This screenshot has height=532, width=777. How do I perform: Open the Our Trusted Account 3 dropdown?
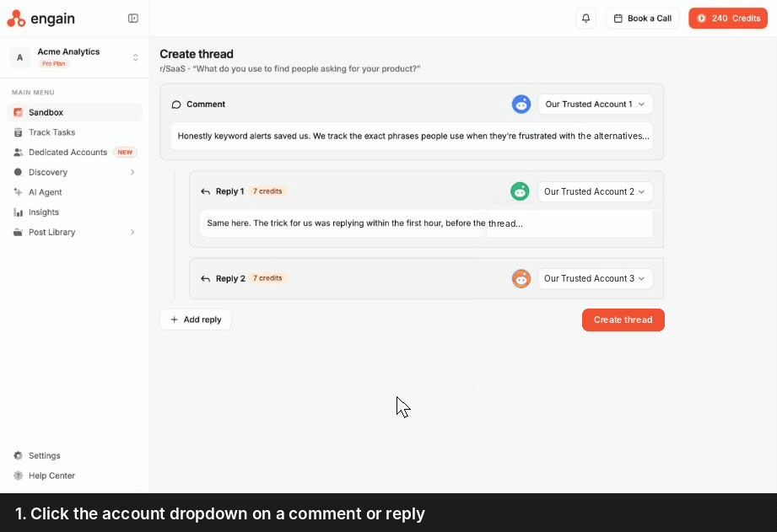point(595,278)
